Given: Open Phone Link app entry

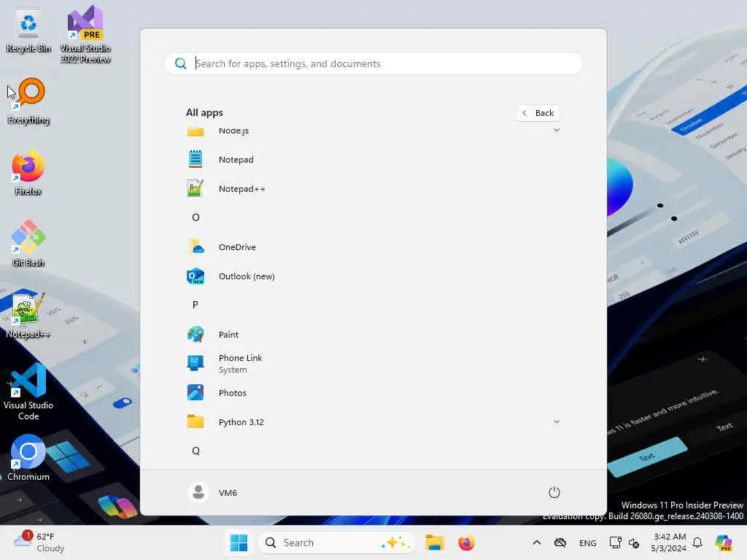Looking at the screenshot, I should click(x=373, y=363).
